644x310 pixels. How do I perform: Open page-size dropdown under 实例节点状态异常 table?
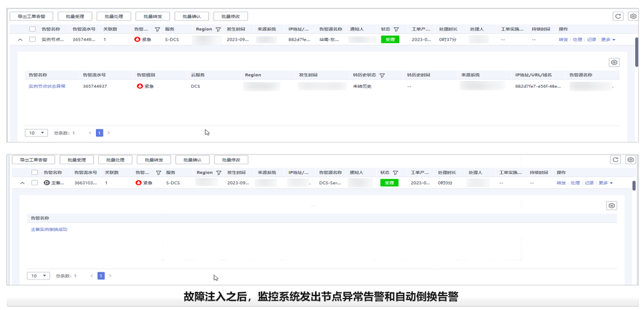coord(36,133)
